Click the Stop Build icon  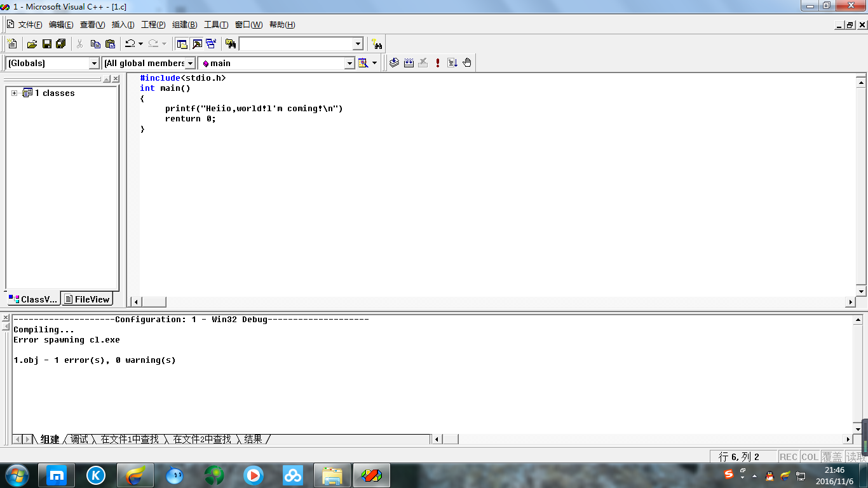(423, 63)
